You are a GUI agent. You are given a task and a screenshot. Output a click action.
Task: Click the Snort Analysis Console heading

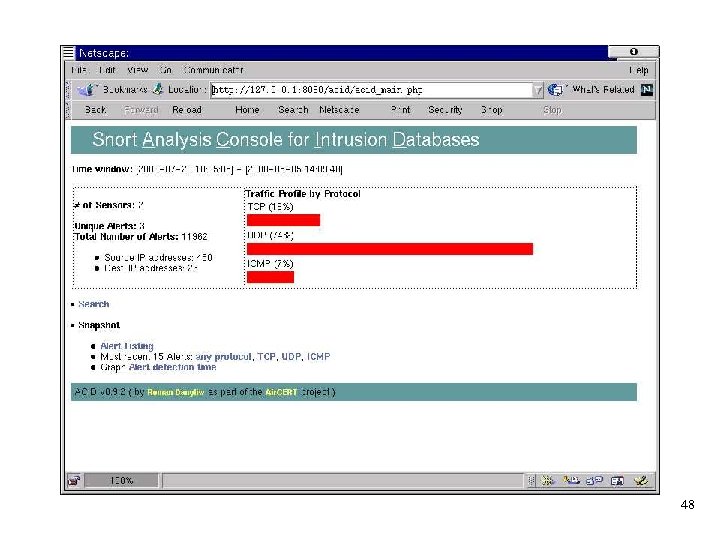click(286, 140)
